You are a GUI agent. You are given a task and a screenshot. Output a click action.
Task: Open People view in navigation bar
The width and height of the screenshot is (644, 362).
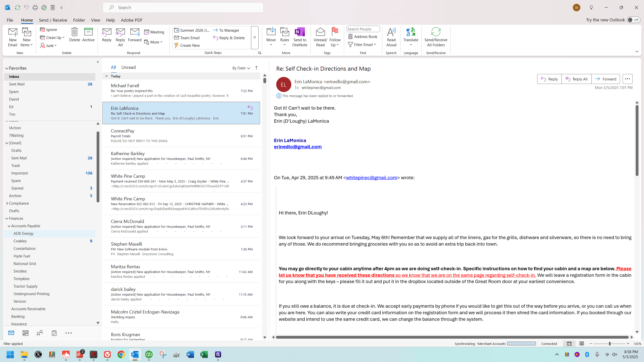click(x=40, y=333)
